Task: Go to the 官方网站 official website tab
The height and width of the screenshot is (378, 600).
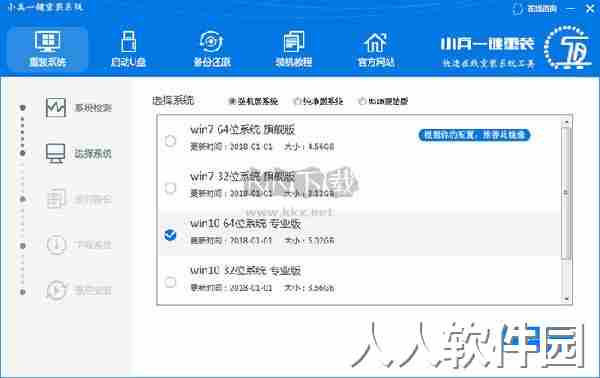Action: coord(376,49)
